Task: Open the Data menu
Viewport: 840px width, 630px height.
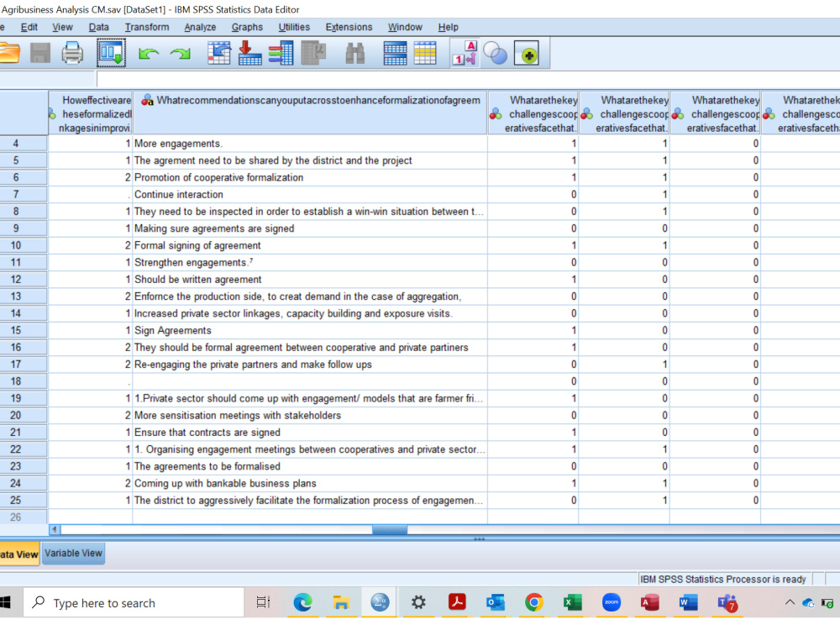Action: tap(98, 27)
